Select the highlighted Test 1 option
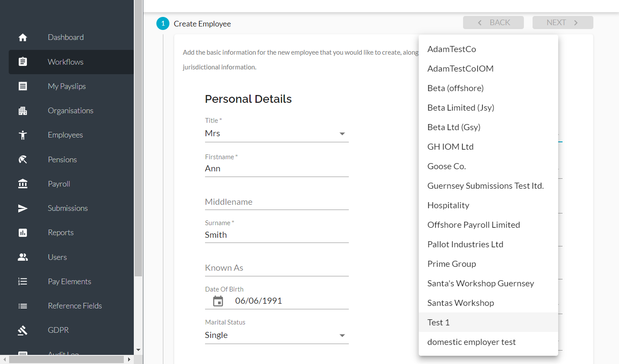The width and height of the screenshot is (619, 364). point(488,322)
